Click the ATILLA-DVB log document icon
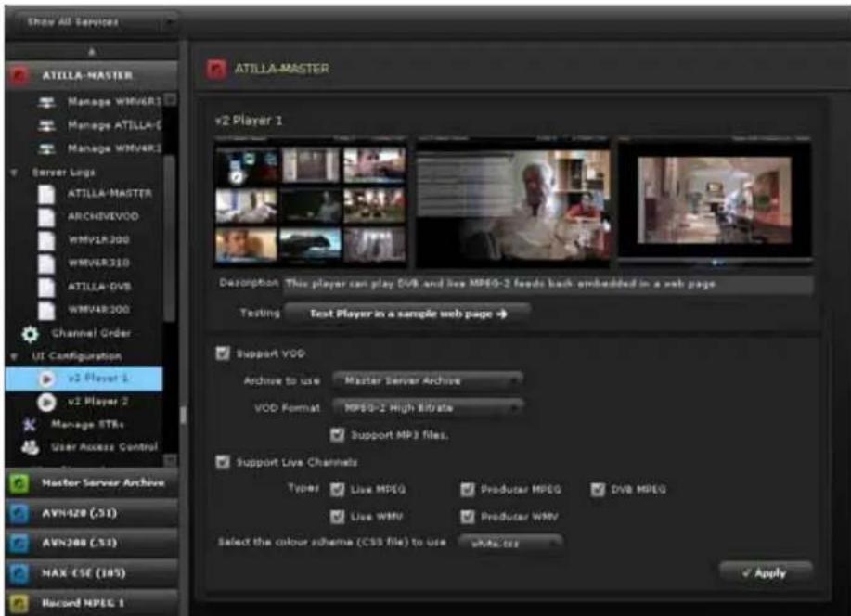 46,287
